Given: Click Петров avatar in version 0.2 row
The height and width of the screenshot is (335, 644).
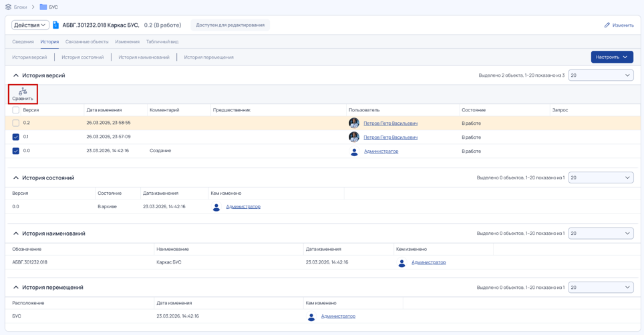Looking at the screenshot, I should (354, 123).
